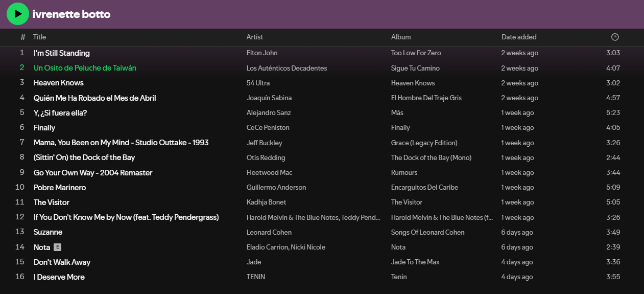Click track number 1 in the list

[22, 53]
